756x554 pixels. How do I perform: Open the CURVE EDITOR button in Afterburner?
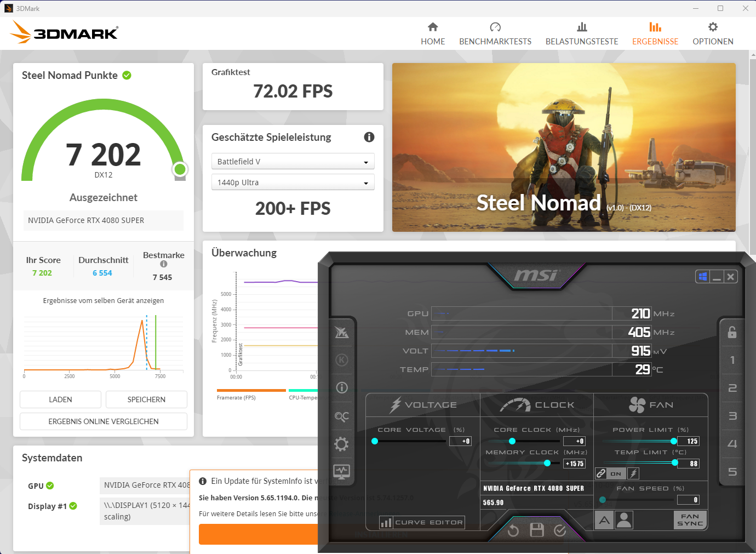422,522
